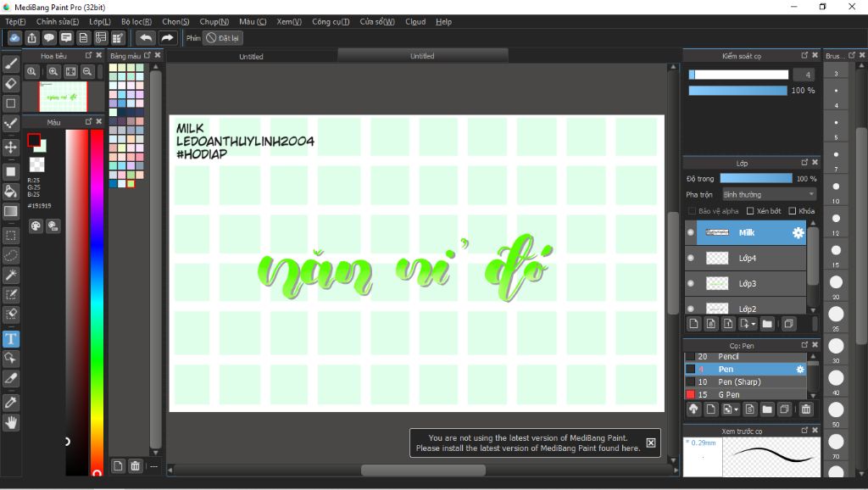Open the Help menu

click(443, 21)
